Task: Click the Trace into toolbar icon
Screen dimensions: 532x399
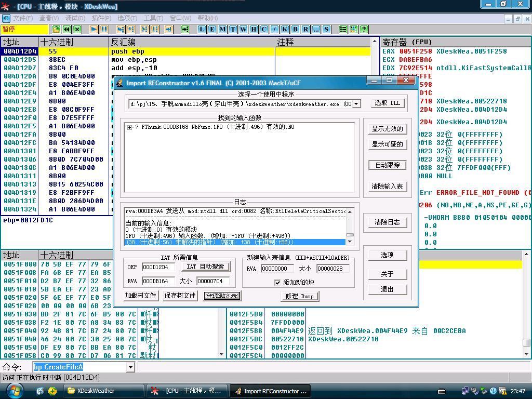Action: tap(144, 29)
